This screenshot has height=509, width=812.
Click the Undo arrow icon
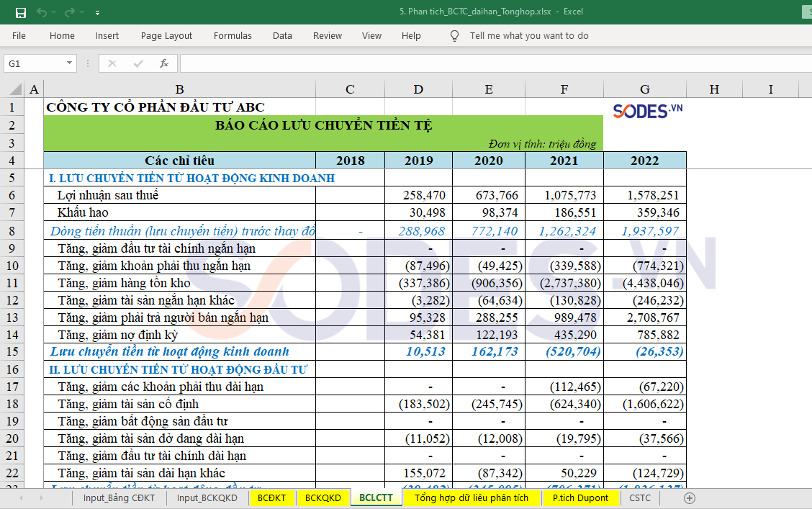click(42, 12)
